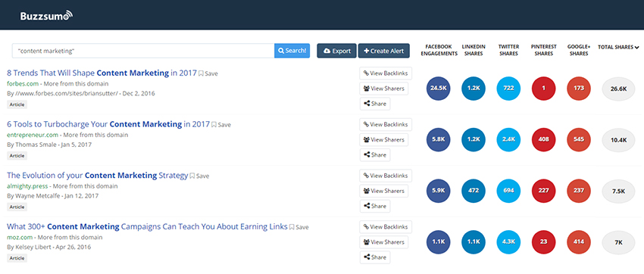
Task: View Sharers for the almighty.press article
Action: pyautogui.click(x=383, y=191)
